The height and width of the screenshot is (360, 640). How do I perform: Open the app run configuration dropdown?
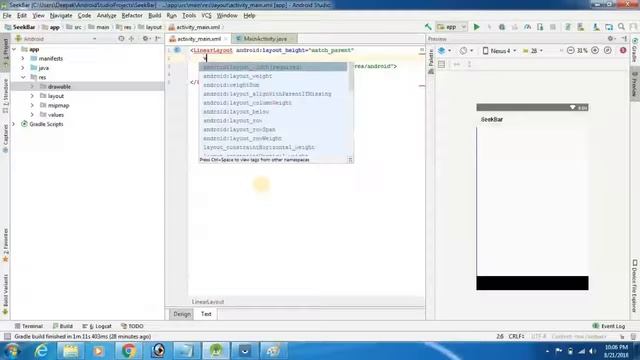[x=451, y=27]
